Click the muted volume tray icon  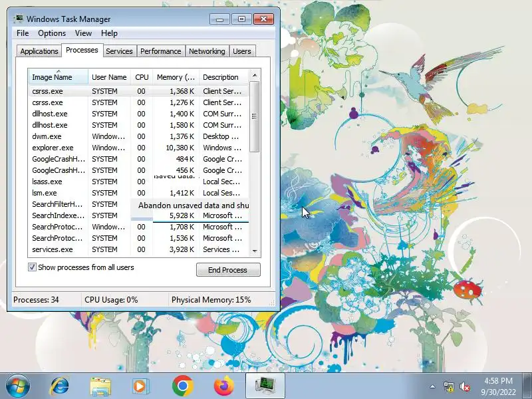tap(464, 386)
